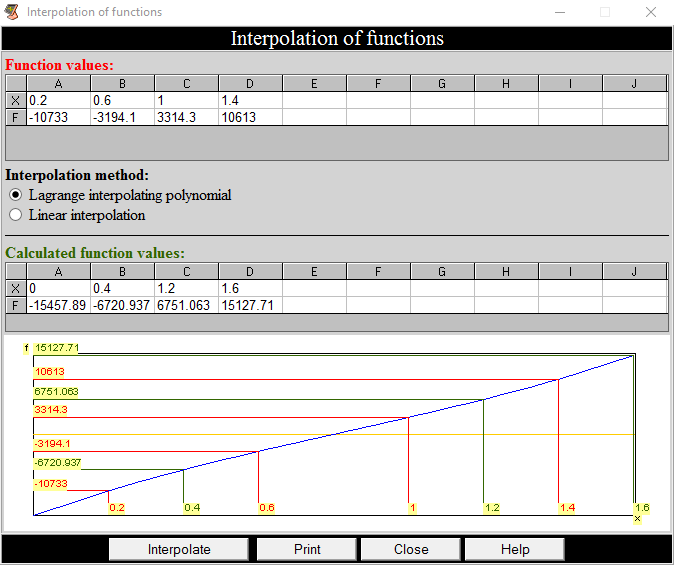Viewport: 674px width, 565px height.
Task: Click the Close button at bottom
Action: coord(411,549)
